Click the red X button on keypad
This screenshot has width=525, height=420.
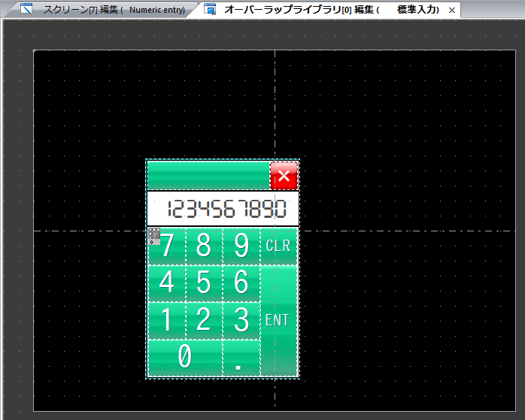[284, 176]
